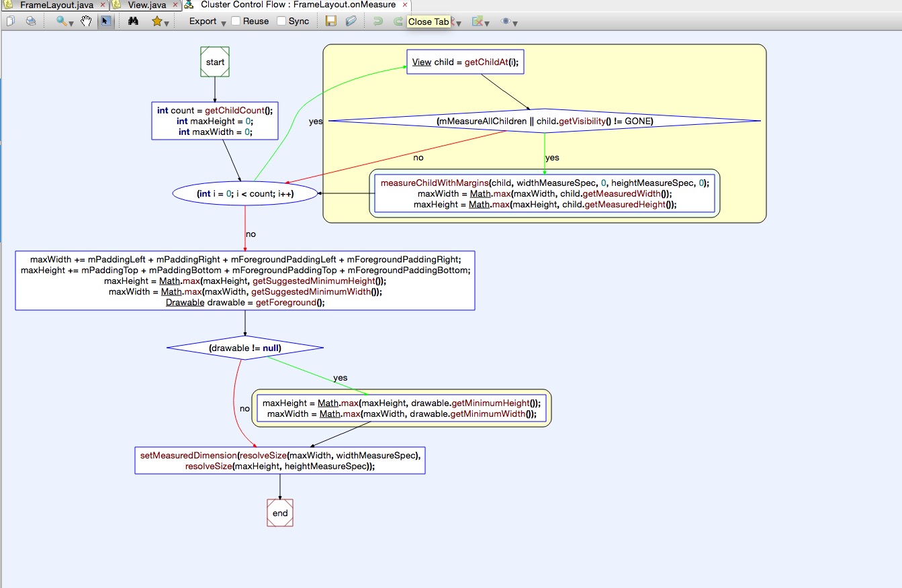Close the FrameLayout.java tab
Screen dimensions: 902x588
pos(102,5)
